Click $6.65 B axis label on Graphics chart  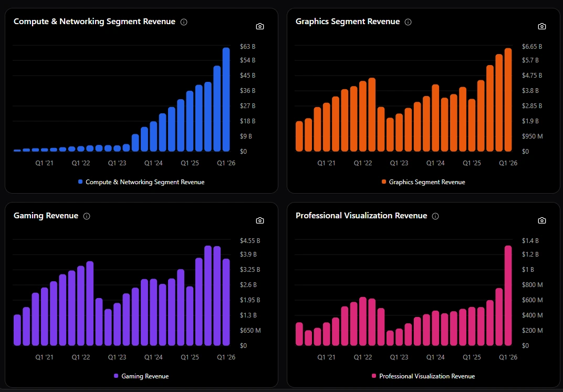[532, 47]
